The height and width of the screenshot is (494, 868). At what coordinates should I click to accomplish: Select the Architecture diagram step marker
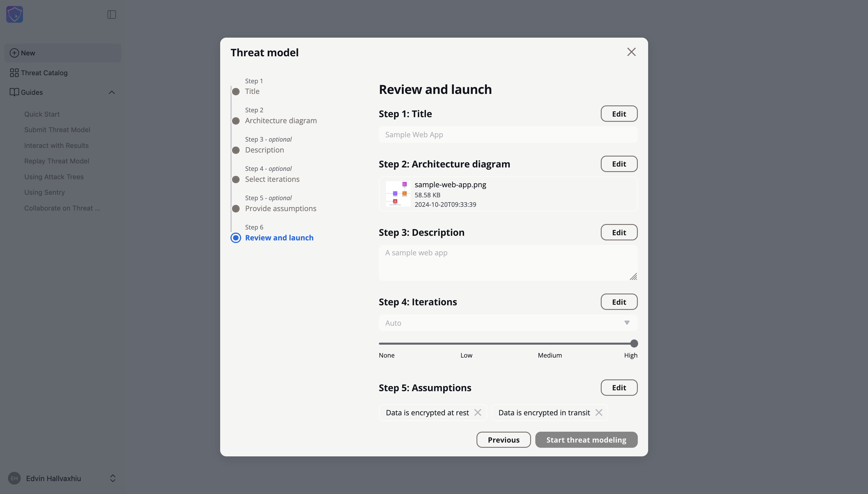236,121
